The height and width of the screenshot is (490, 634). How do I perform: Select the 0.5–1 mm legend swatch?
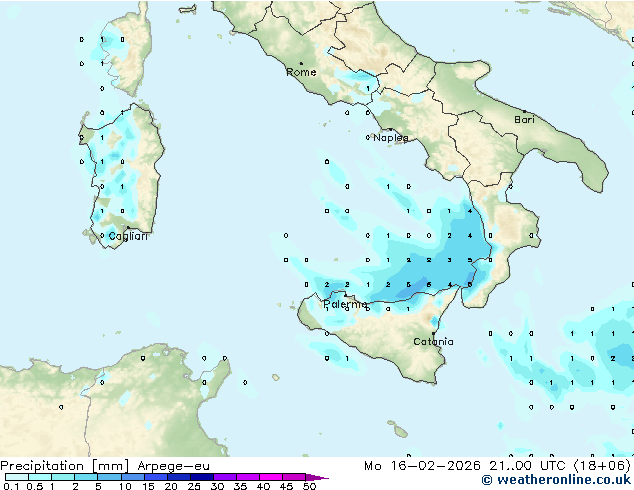point(40,477)
